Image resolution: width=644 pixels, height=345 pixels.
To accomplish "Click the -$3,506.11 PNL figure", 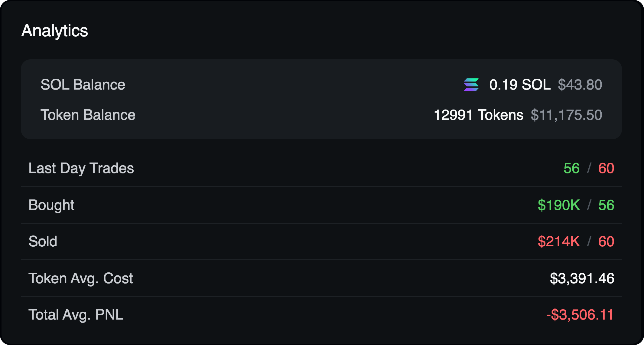I will click(x=580, y=315).
